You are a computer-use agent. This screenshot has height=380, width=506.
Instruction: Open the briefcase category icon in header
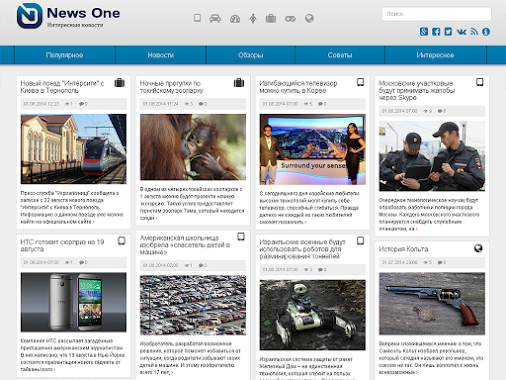(271, 18)
